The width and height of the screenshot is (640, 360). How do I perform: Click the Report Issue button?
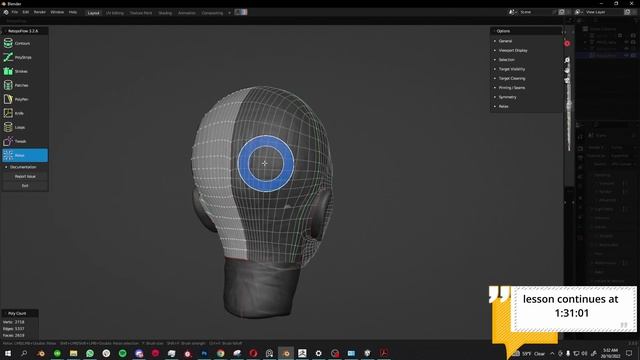click(x=25, y=176)
